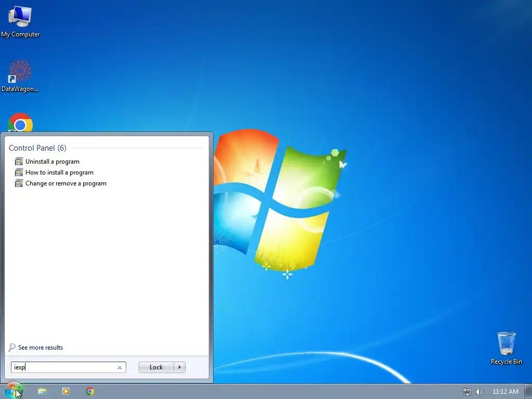Image resolution: width=532 pixels, height=399 pixels.
Task: Expand the shutdown options arrow beside Lock
Action: 179,367
